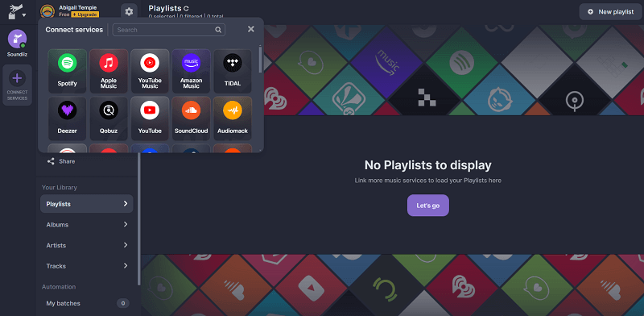Open the settings gear icon
Image resolution: width=644 pixels, height=316 pixels.
(129, 11)
